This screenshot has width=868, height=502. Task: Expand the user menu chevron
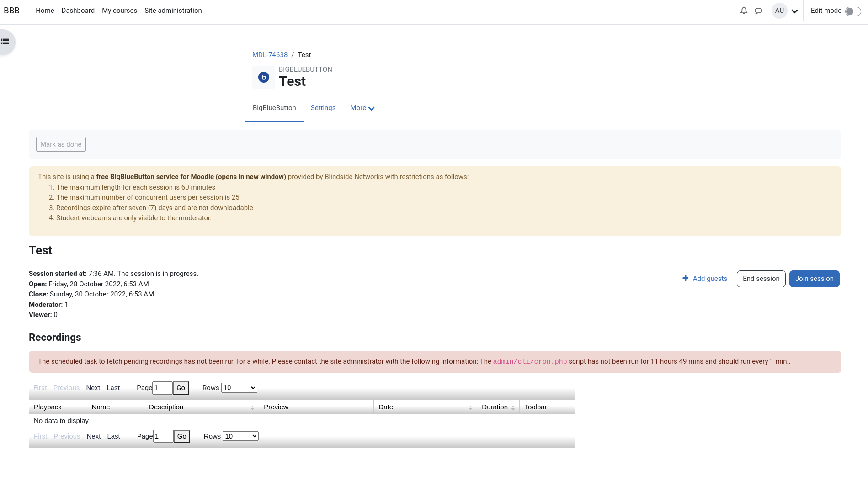click(x=795, y=11)
